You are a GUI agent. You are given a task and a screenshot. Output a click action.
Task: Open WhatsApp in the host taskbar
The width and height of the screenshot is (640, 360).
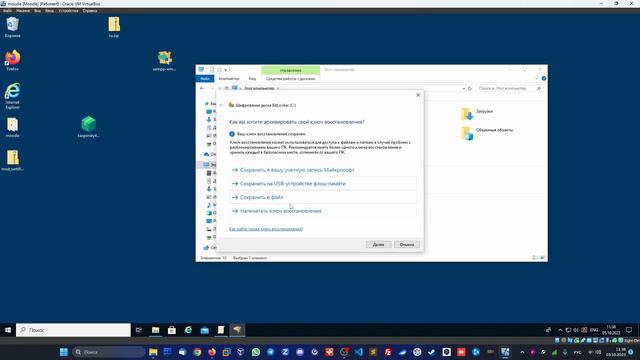pos(256,352)
